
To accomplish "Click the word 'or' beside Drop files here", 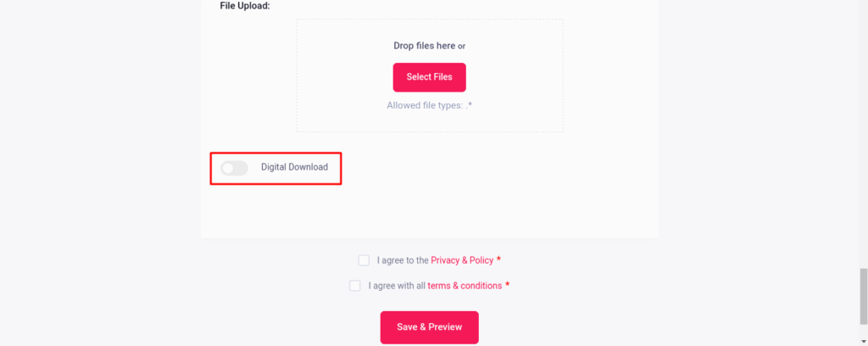I will pos(462,46).
